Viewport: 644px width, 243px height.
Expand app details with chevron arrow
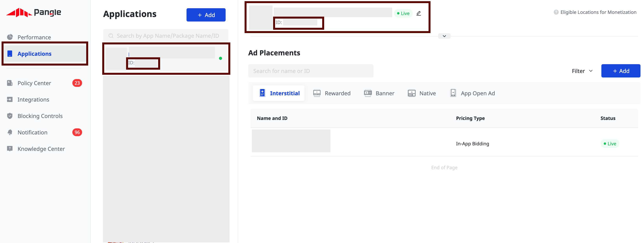[444, 36]
